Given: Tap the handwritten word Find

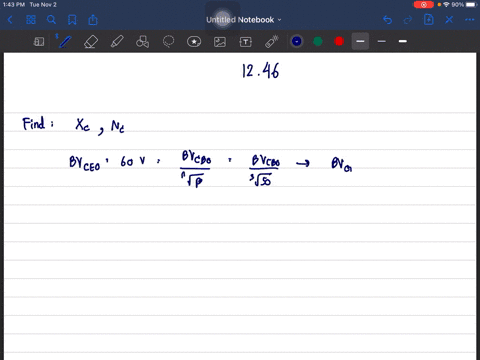Looking at the screenshot, I should point(34,124).
